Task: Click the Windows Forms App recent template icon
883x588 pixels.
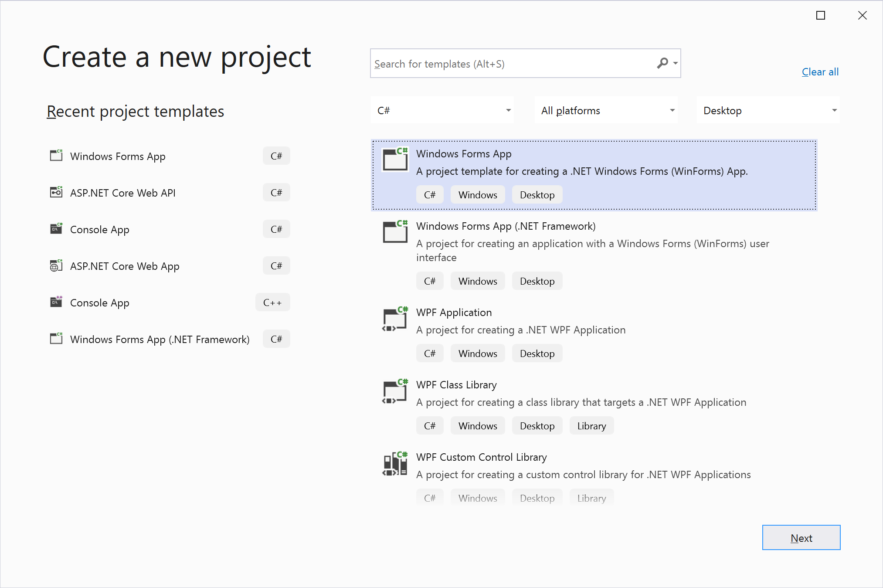Action: pos(56,156)
